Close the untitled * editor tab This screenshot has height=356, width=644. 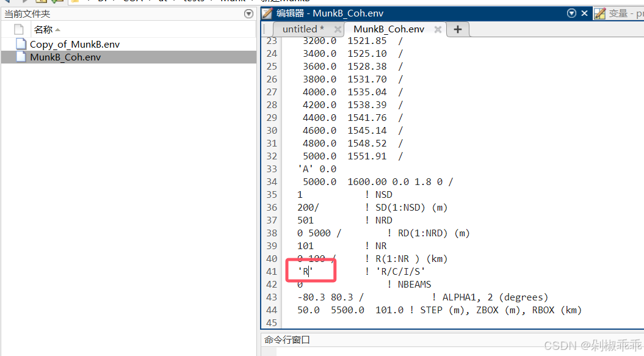[x=338, y=29]
